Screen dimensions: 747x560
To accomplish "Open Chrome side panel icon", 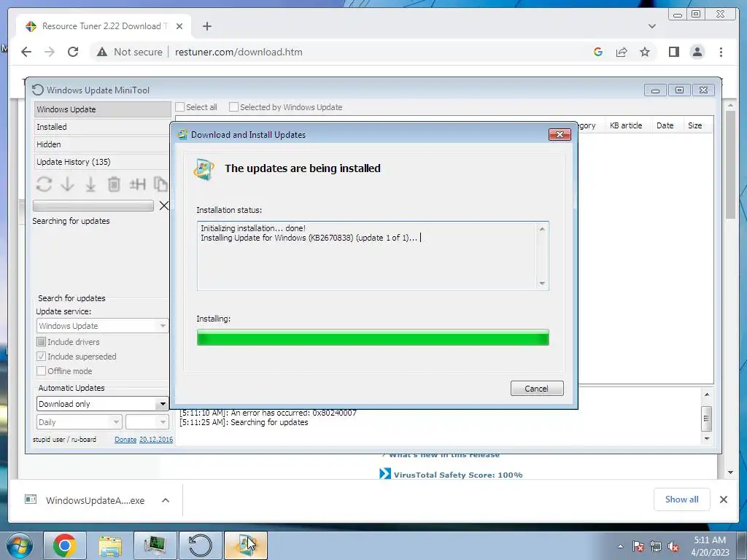I will pyautogui.click(x=673, y=52).
